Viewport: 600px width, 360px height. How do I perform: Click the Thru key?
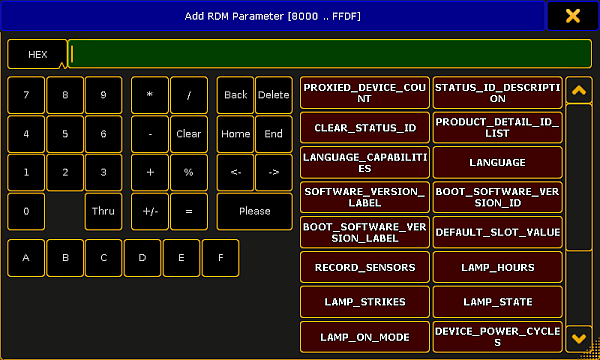tap(103, 211)
